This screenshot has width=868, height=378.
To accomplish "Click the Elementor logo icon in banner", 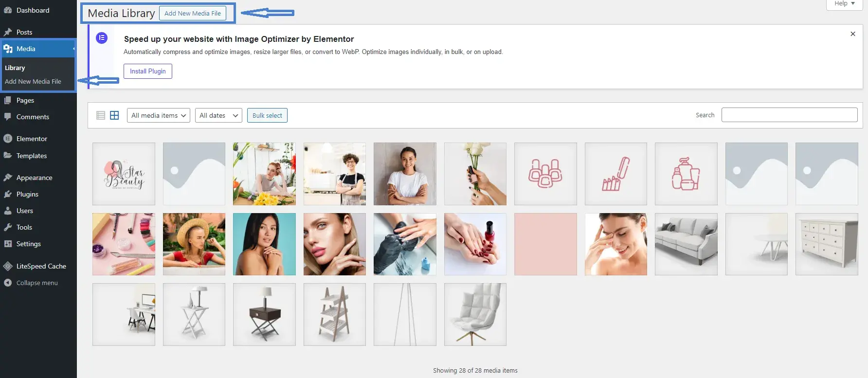I will tap(102, 38).
